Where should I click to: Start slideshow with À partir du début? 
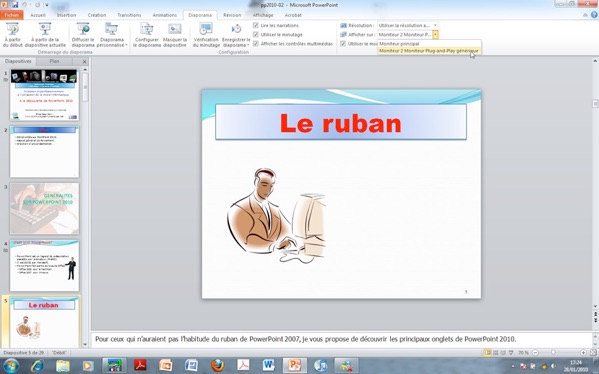[13, 35]
